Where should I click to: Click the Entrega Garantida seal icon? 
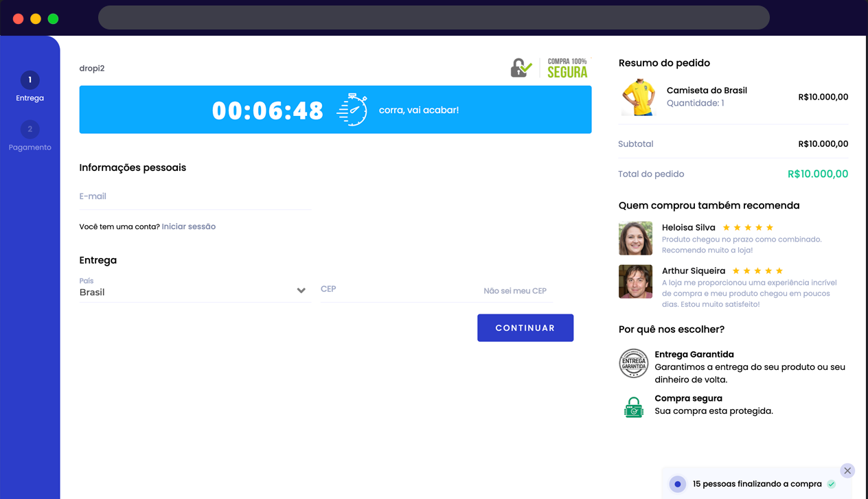coord(633,364)
